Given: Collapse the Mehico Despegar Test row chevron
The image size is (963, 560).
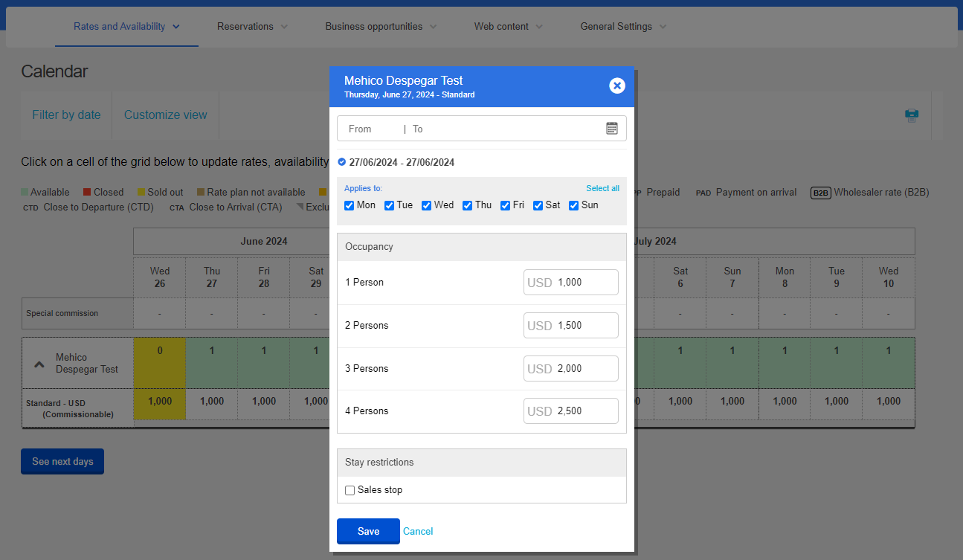Looking at the screenshot, I should coord(38,364).
